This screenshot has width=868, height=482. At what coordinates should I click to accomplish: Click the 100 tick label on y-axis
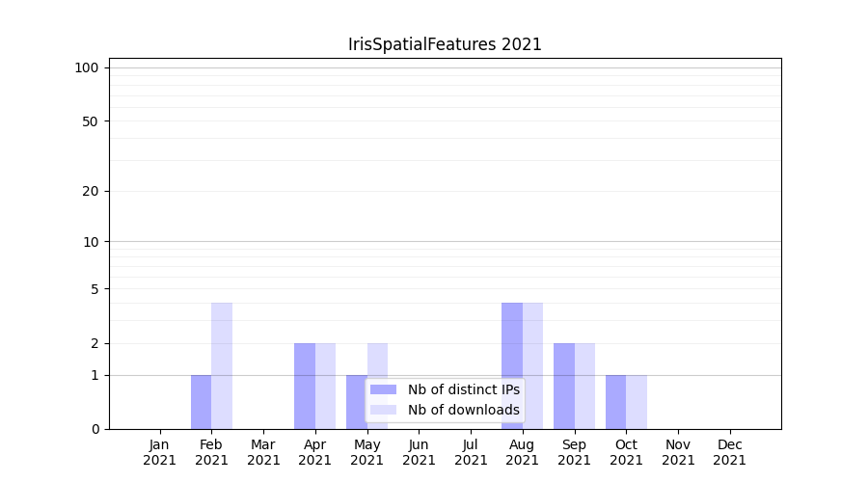(x=87, y=67)
